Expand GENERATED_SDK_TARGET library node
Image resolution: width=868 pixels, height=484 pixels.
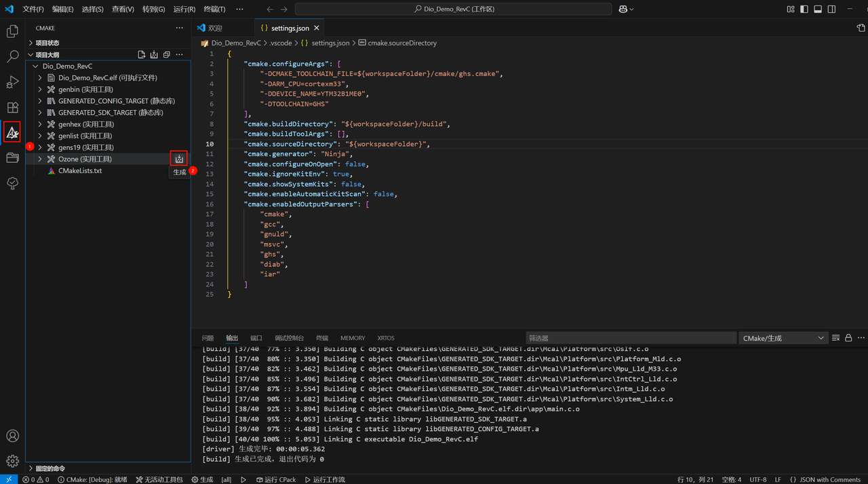[x=40, y=113]
